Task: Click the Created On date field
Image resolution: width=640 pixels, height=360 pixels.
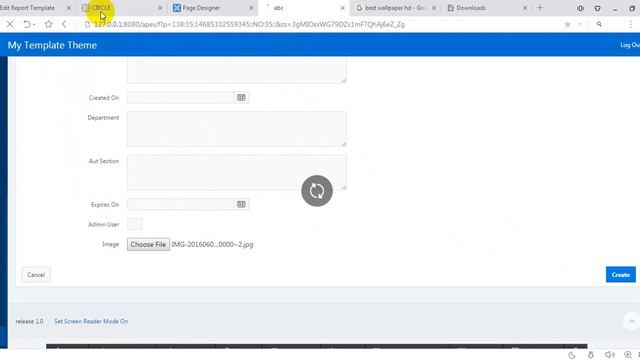Action: click(x=180, y=98)
